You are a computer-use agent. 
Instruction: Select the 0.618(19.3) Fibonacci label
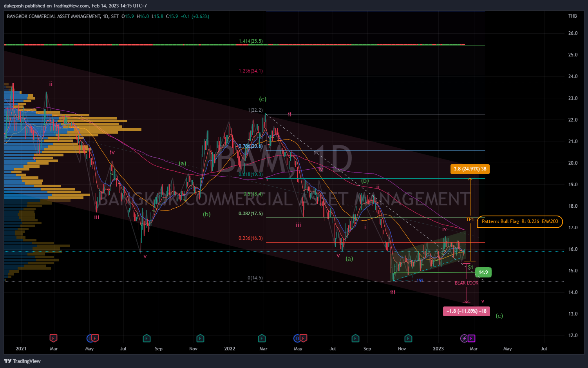tap(251, 174)
